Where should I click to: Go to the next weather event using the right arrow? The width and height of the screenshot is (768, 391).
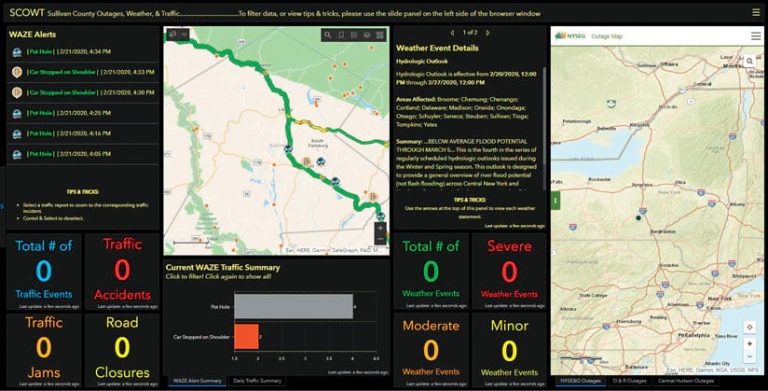488,33
